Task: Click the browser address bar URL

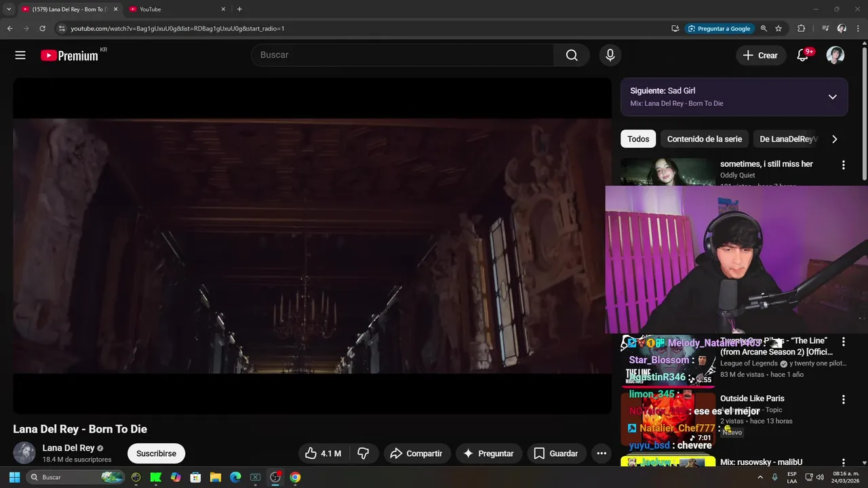Action: [178, 28]
